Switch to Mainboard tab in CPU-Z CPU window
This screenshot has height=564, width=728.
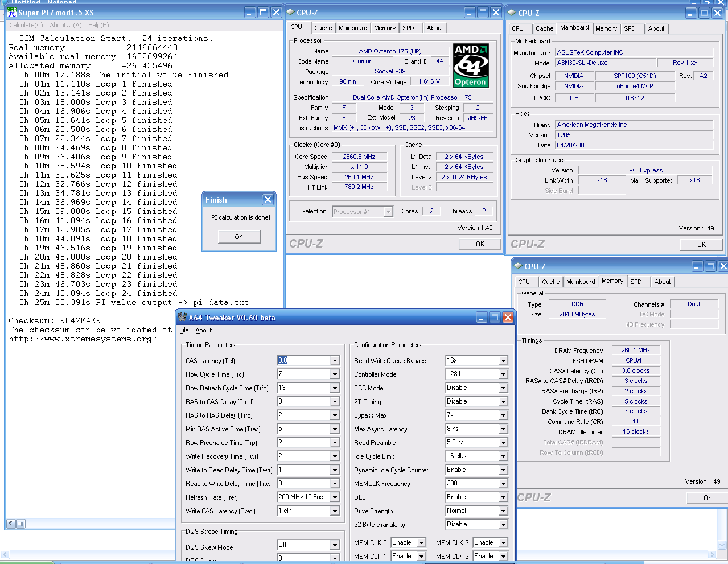353,28
